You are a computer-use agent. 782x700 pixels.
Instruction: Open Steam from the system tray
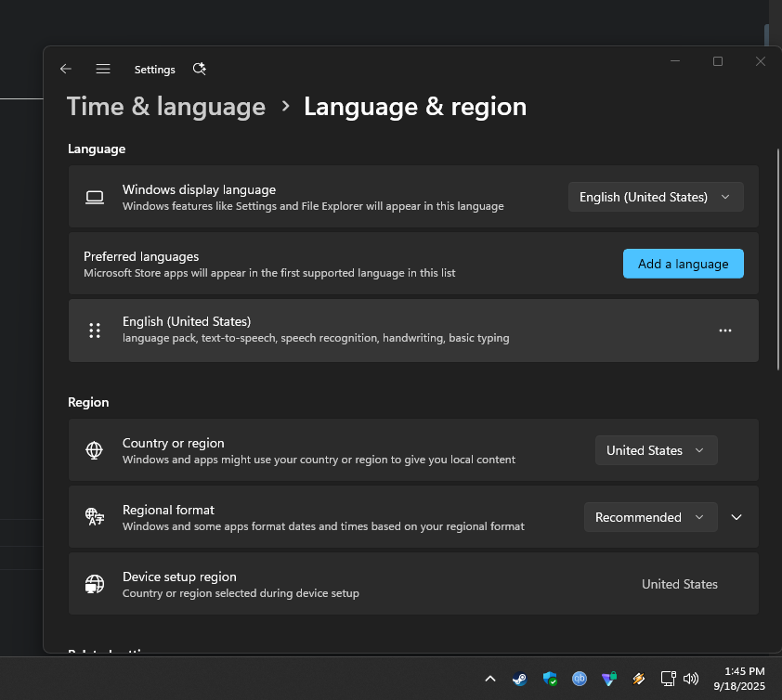[520, 679]
